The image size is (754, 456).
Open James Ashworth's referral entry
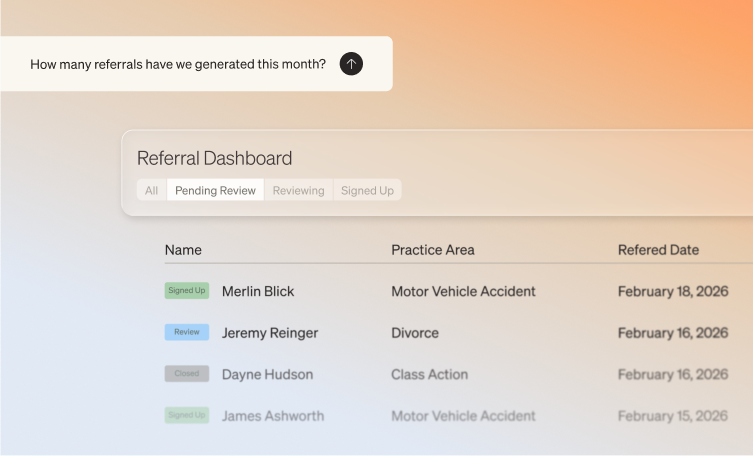point(273,416)
